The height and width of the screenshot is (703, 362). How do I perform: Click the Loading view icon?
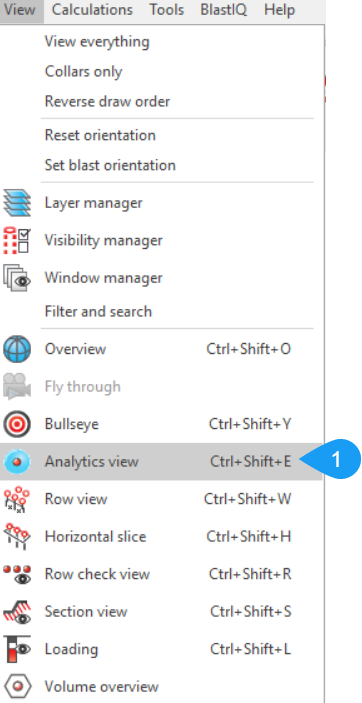coord(17,649)
